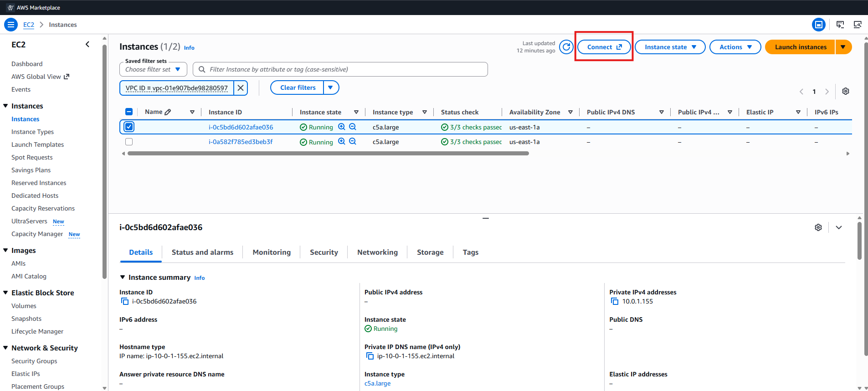Zoom in on instance i-0a582f785ed3beb3f state
This screenshot has height=391, width=868.
coord(342,142)
